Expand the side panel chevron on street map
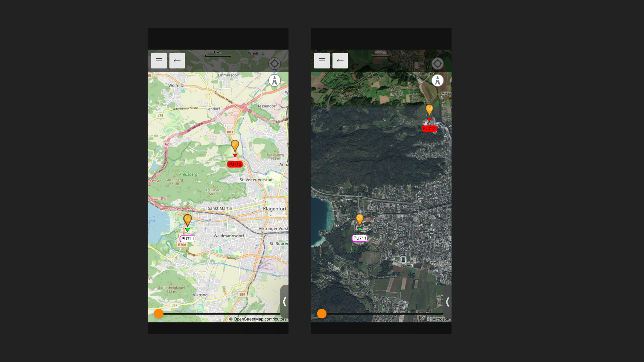This screenshot has width=644, height=362. click(x=284, y=302)
